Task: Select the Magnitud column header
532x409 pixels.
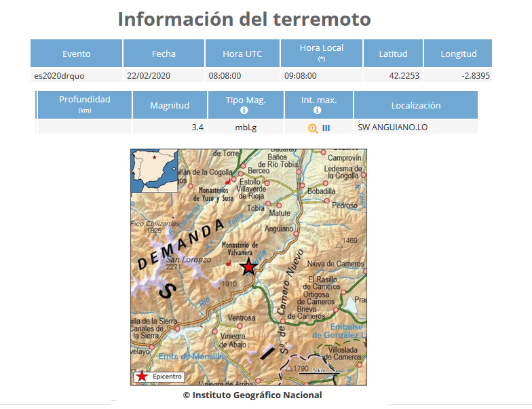Action: click(170, 105)
